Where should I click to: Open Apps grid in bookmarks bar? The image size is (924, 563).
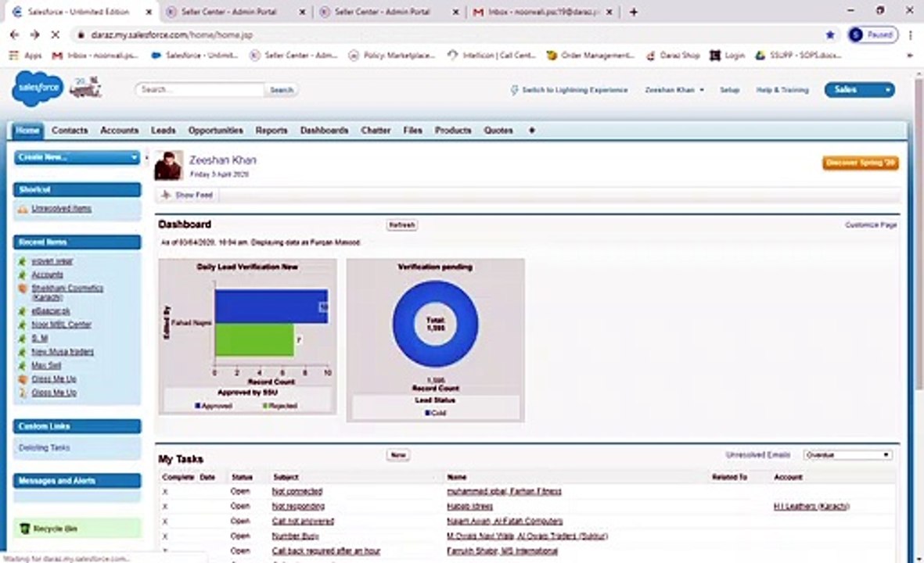(x=26, y=56)
